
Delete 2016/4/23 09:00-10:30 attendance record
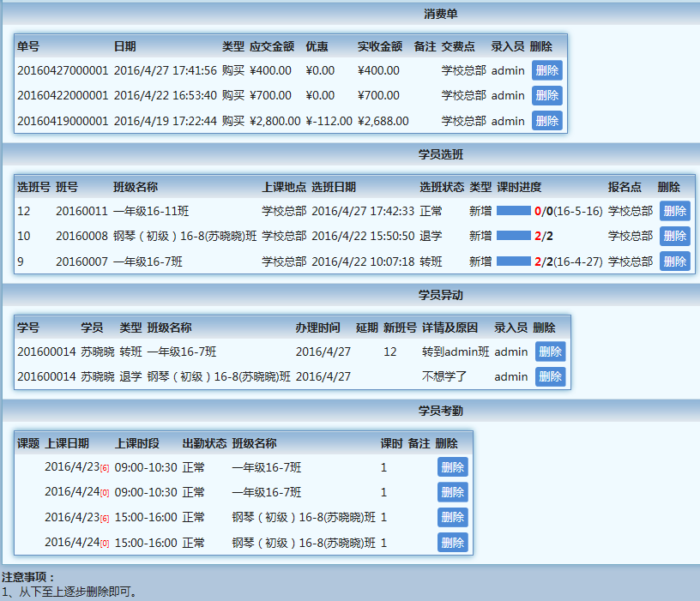point(452,467)
